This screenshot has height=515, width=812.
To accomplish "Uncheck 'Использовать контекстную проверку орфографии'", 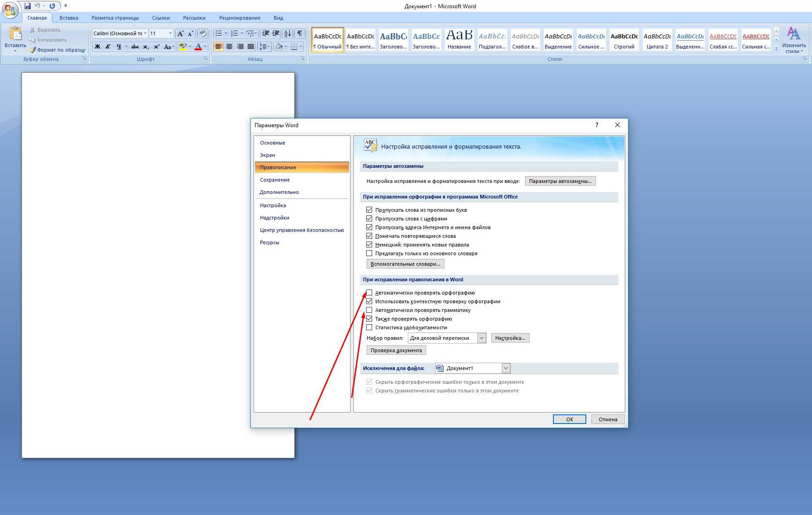I will click(369, 301).
